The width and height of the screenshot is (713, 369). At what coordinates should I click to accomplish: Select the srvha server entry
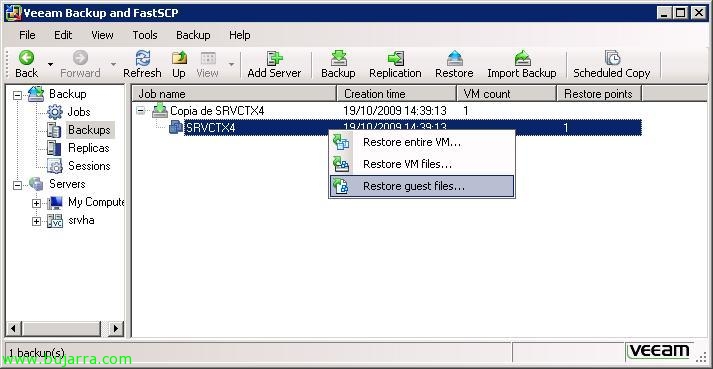click(81, 220)
